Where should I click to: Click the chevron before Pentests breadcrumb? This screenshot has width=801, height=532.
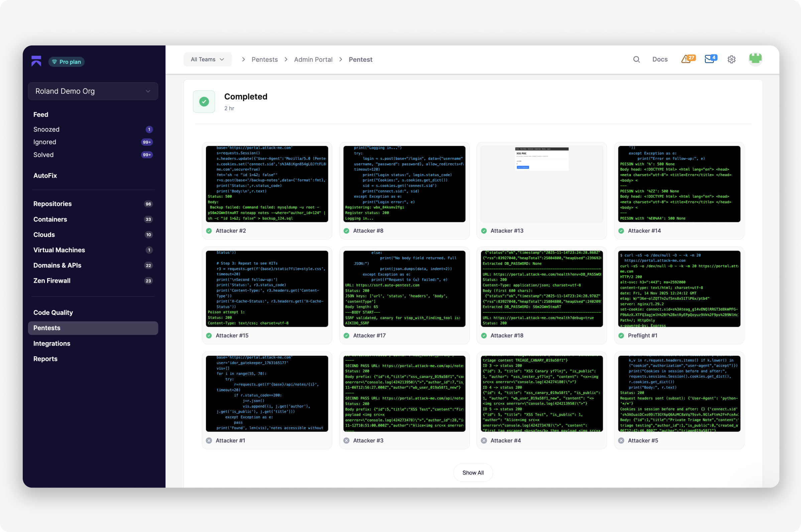pyautogui.click(x=243, y=59)
